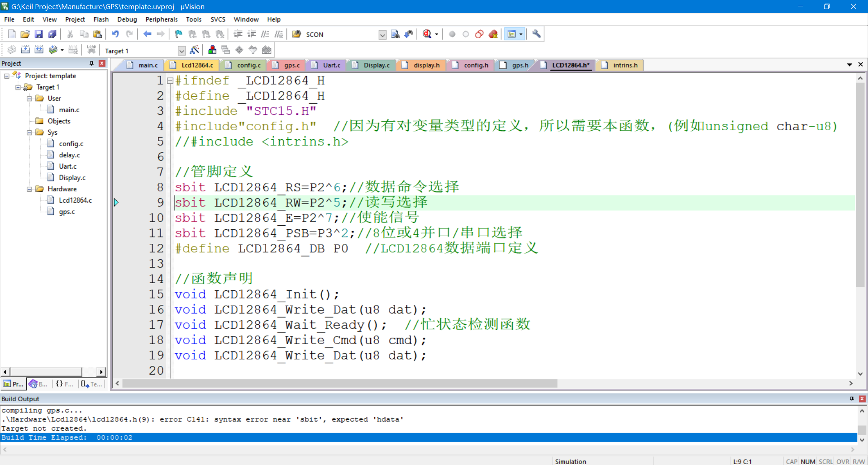Collapse the Sys folder
Viewport: 868px width, 465px height.
click(29, 133)
